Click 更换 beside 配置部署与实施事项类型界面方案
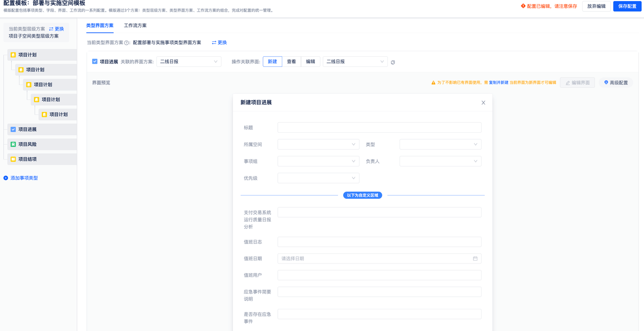Viewport: 644px width, 331px height. point(219,43)
